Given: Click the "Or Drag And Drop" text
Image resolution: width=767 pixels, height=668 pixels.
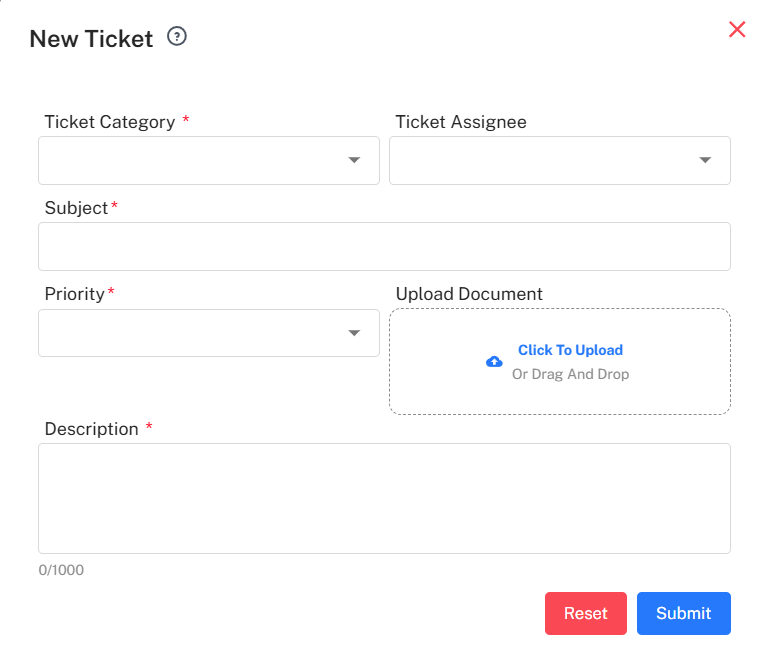Looking at the screenshot, I should (x=570, y=374).
